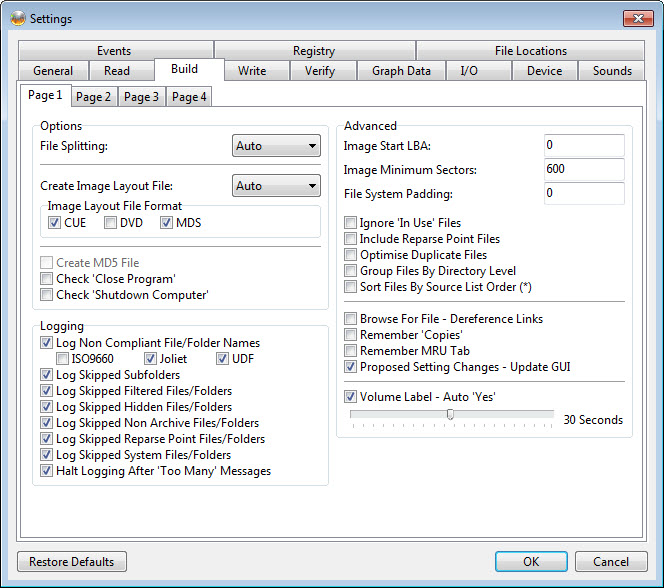The height and width of the screenshot is (588, 664).
Task: Enable Sort Files By Source List Order
Action: (350, 287)
